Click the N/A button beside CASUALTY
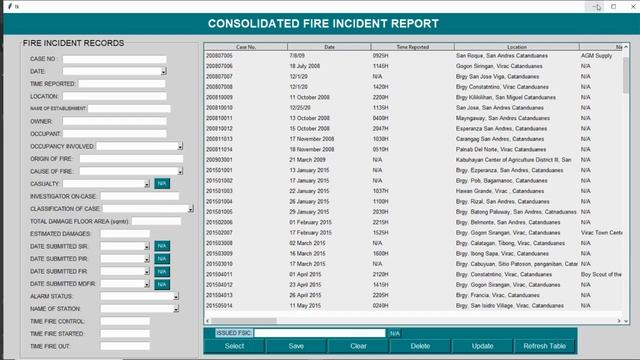The height and width of the screenshot is (360, 640). 162,184
